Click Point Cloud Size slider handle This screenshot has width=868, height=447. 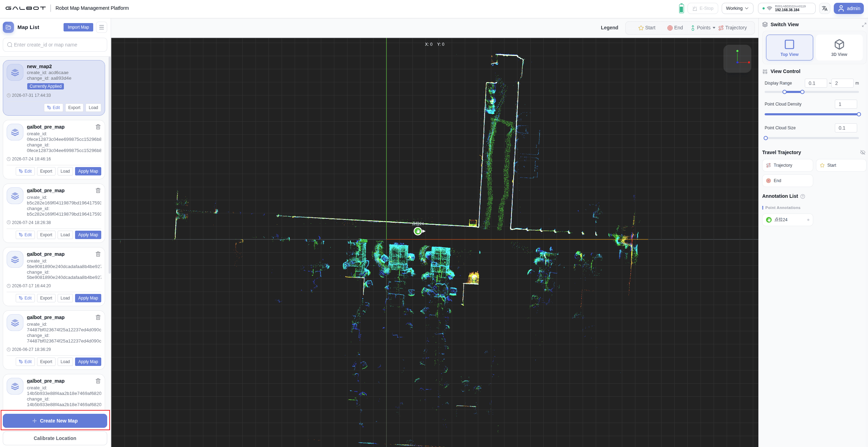766,138
